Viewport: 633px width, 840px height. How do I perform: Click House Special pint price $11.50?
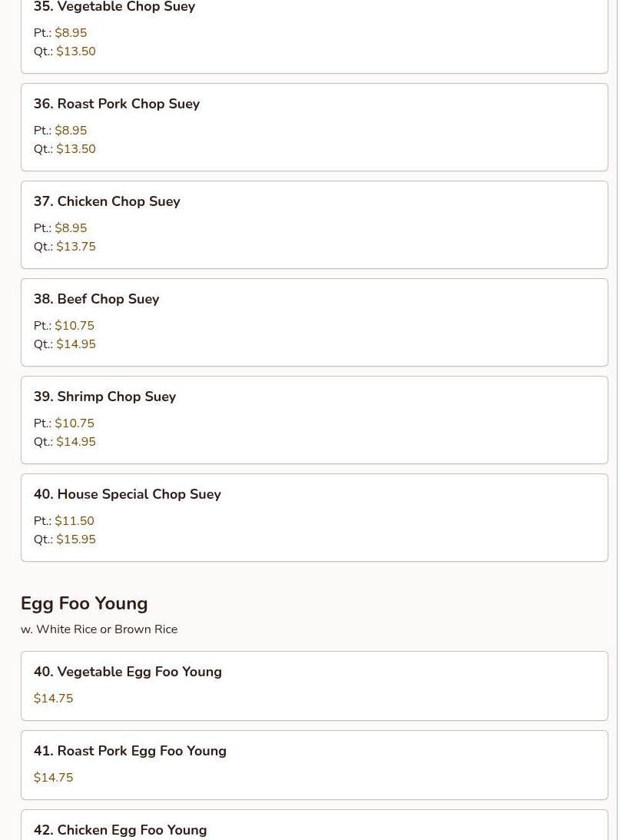click(75, 521)
